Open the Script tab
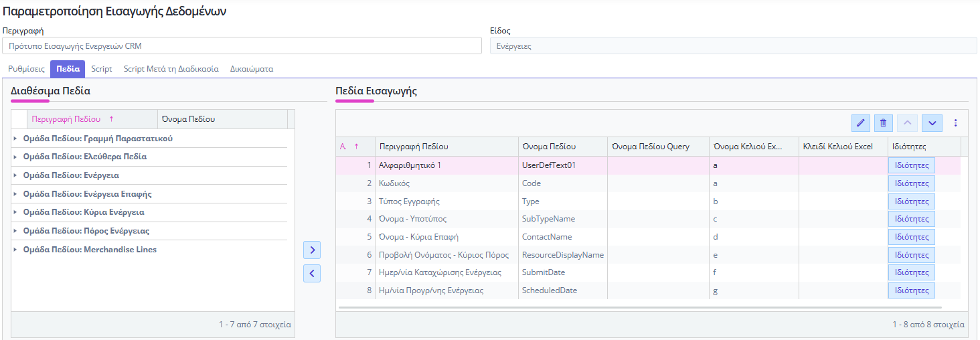This screenshot has height=340, width=980. (102, 69)
